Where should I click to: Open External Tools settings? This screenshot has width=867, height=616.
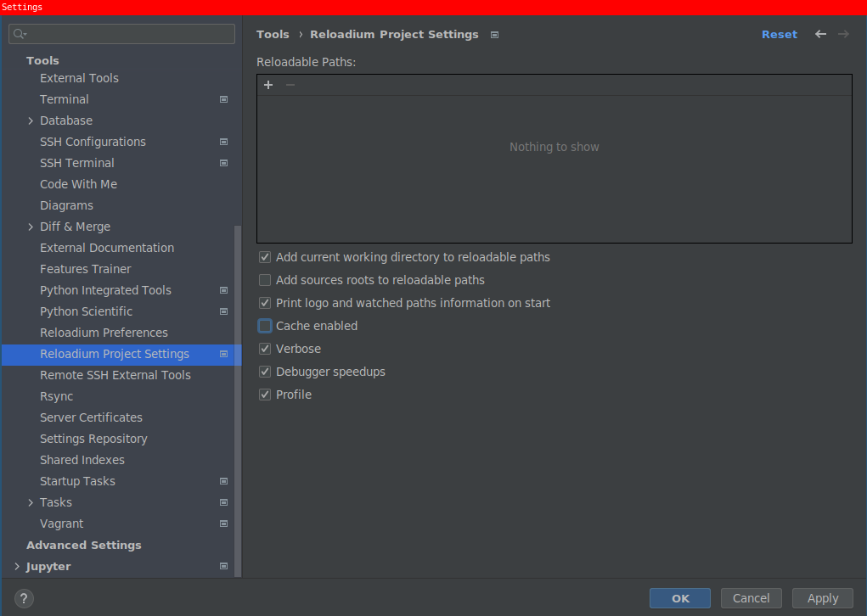pyautogui.click(x=79, y=78)
